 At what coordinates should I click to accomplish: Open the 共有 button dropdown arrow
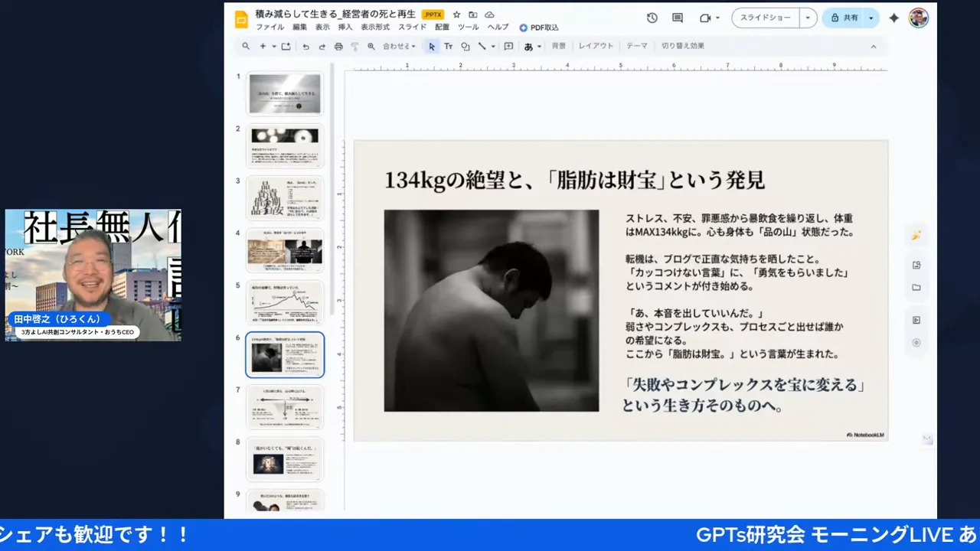pyautogui.click(x=871, y=18)
